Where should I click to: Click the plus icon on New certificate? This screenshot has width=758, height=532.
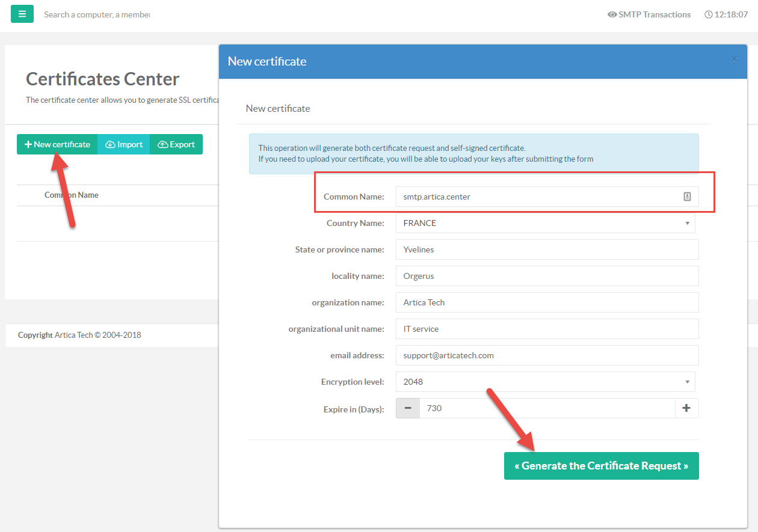click(28, 144)
